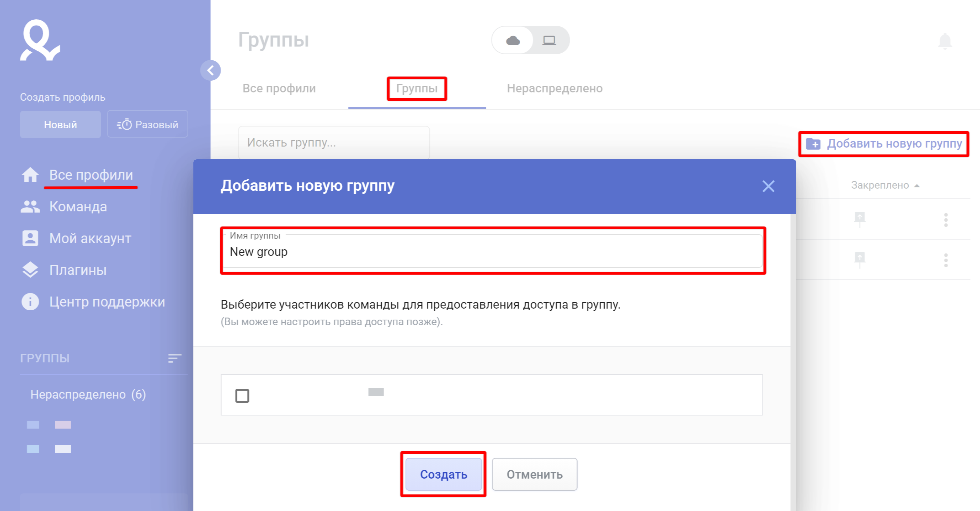Viewport: 980px width, 511px height.
Task: Select the Группы tab
Action: (417, 88)
